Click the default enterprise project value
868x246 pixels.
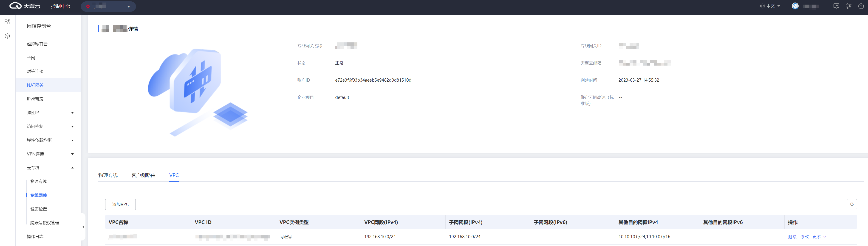click(x=342, y=97)
